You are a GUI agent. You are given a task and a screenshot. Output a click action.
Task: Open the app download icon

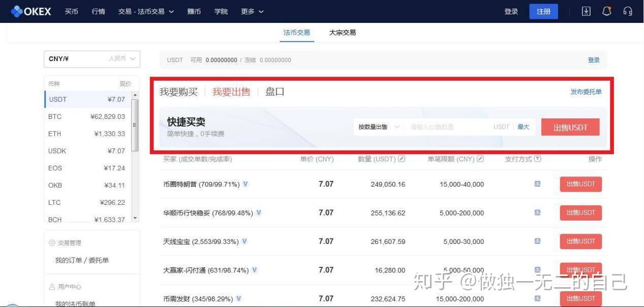[586, 11]
